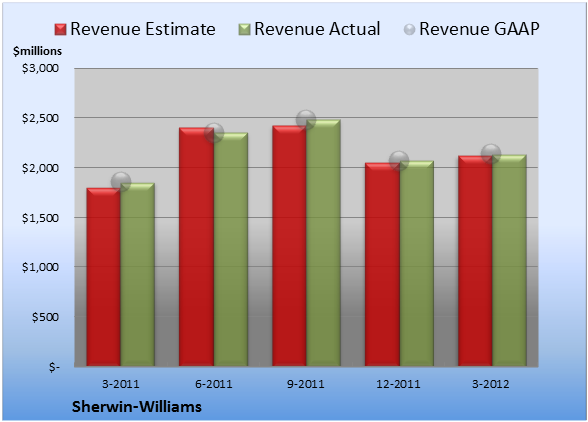This screenshot has width=588, height=422.
Task: Click the GAAP sphere marker for 3-2012
Action: pyautogui.click(x=491, y=153)
